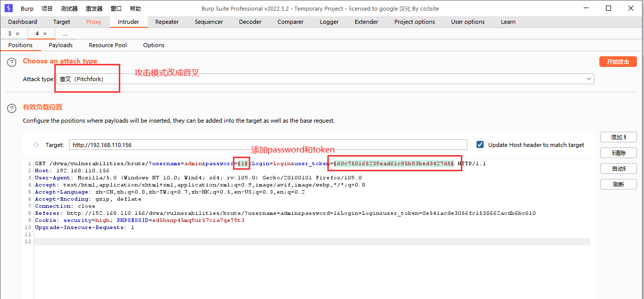Open help icon for attack type section
644x299 pixels.
[12, 62]
